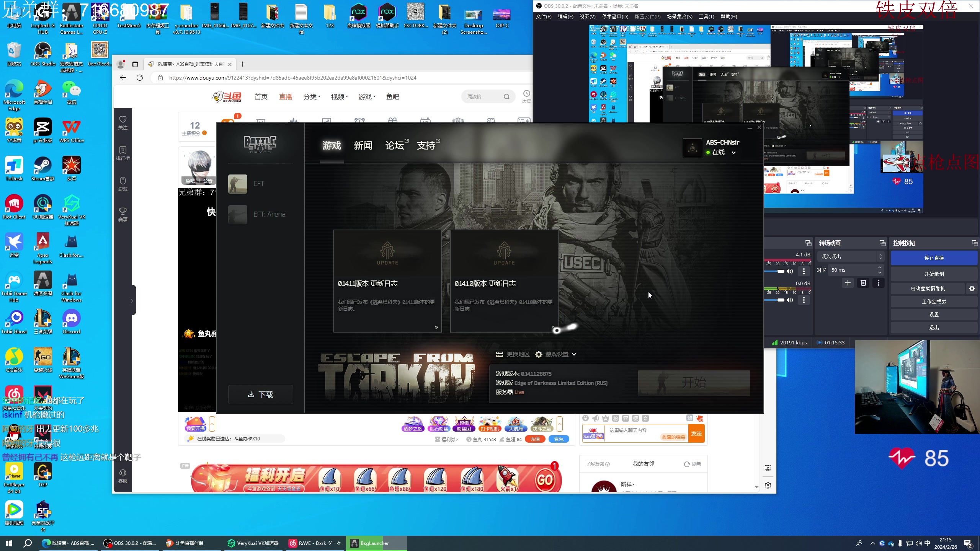Open the 钻石粉丝 icon below the stream
This screenshot has width=980, height=551.
439,424
